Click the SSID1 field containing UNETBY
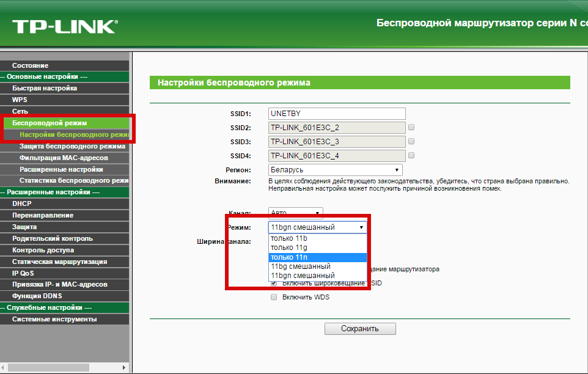This screenshot has width=588, height=374. (337, 114)
